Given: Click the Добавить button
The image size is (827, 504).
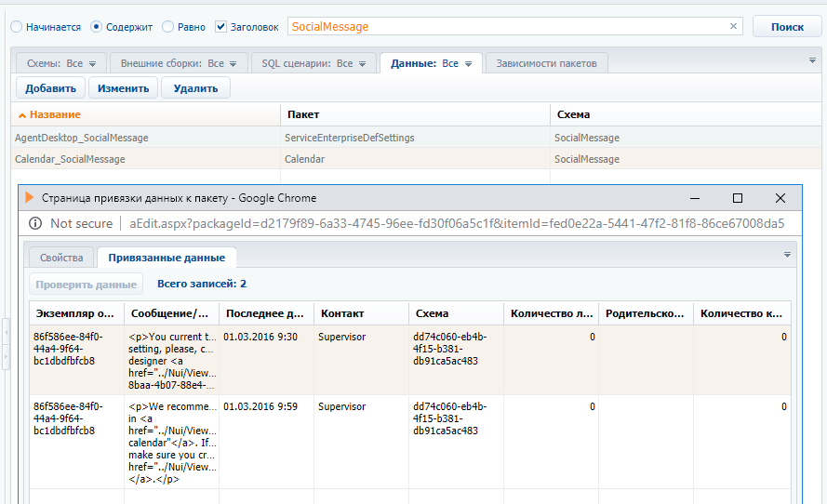Looking at the screenshot, I should pos(50,88).
